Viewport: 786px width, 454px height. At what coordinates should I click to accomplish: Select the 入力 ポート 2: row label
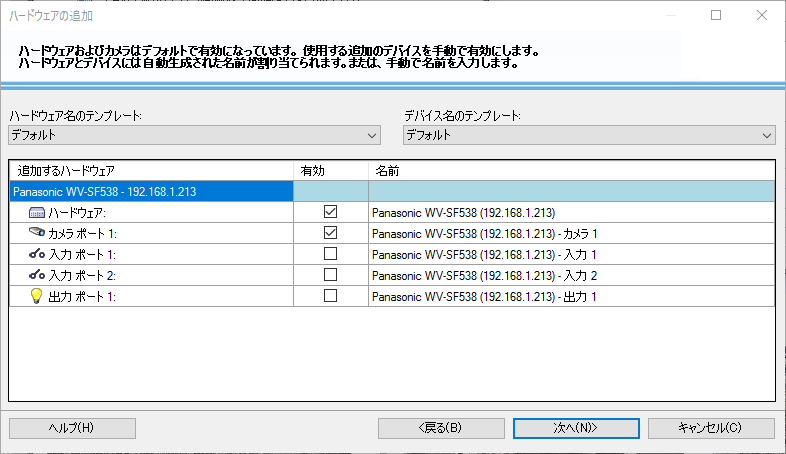click(x=82, y=276)
